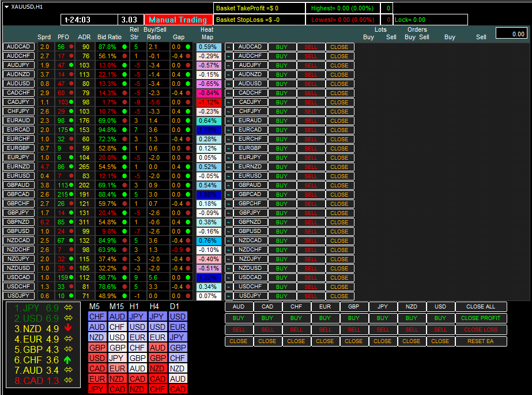Open the USDJPY pair symbol button in the first column
This screenshot has height=395, width=532.
pyautogui.click(x=18, y=296)
